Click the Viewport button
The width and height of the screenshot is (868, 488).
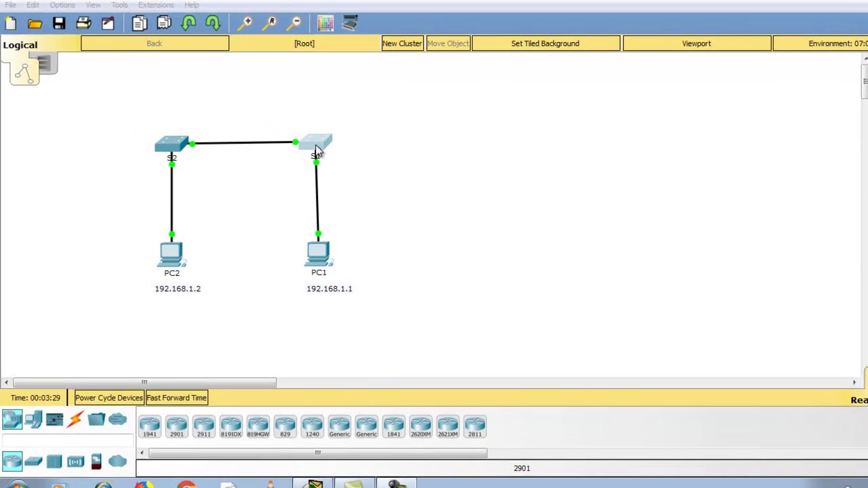pos(696,43)
